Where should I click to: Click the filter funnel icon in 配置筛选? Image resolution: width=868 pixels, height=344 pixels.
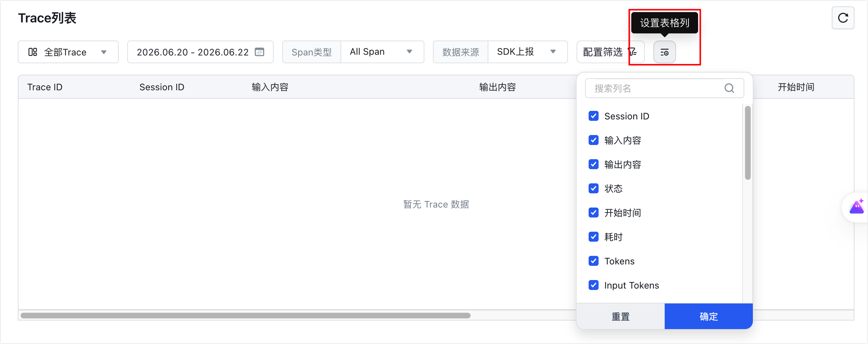coord(632,52)
